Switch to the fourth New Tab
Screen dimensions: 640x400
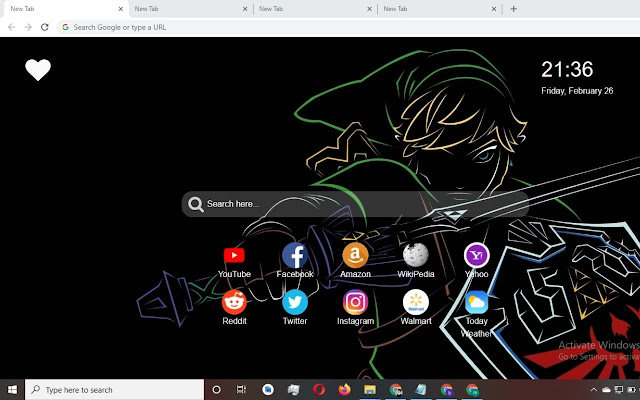[x=439, y=9]
